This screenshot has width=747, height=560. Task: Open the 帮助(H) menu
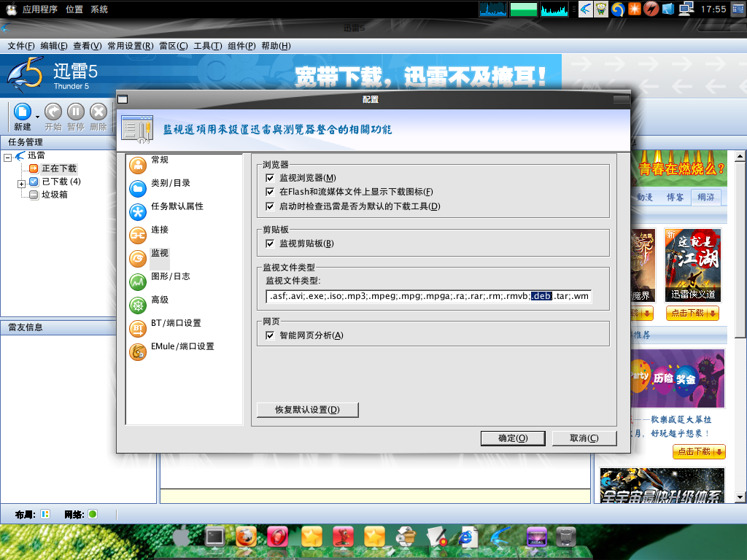coord(276,46)
